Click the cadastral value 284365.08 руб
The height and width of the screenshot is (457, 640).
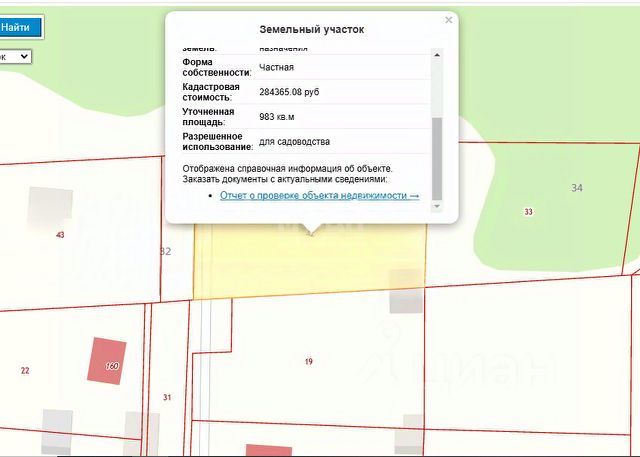coord(289,92)
